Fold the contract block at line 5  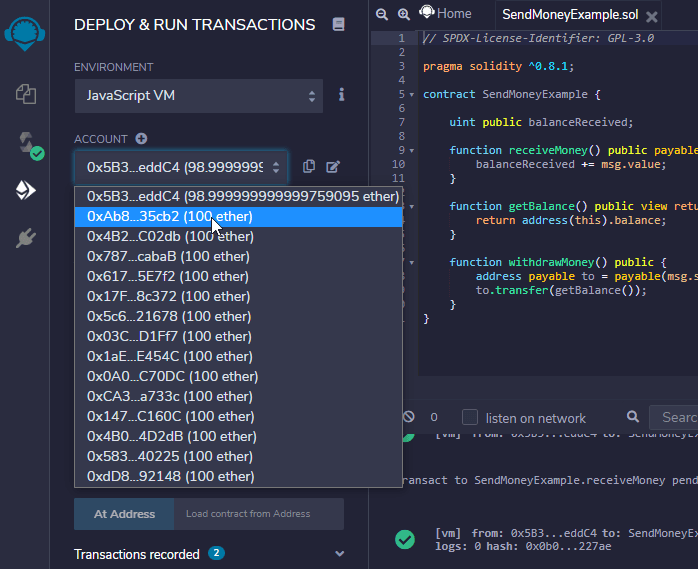(412, 95)
